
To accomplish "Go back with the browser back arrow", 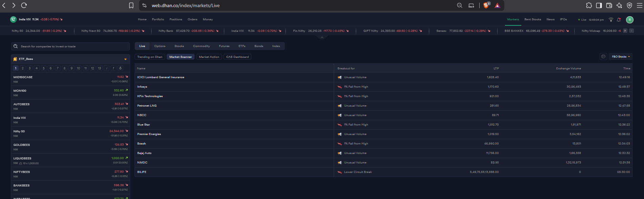I will tap(4, 5).
